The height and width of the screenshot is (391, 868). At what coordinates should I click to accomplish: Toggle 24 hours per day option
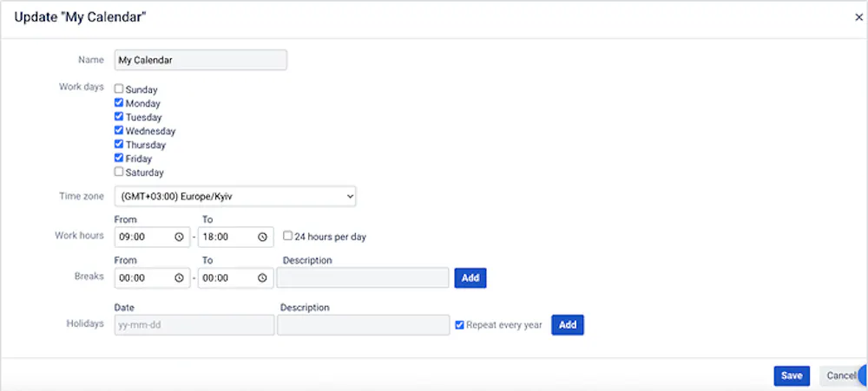coord(288,236)
